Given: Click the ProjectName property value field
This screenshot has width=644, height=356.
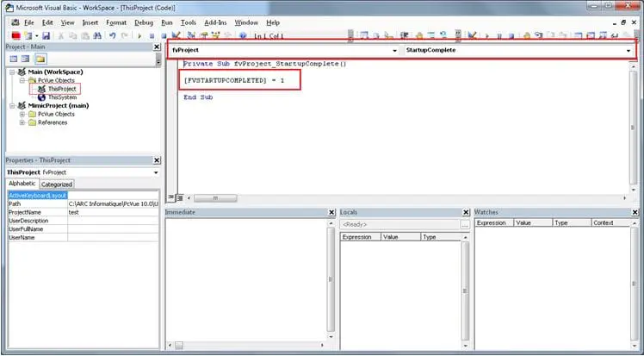Looking at the screenshot, I should pos(112,211).
